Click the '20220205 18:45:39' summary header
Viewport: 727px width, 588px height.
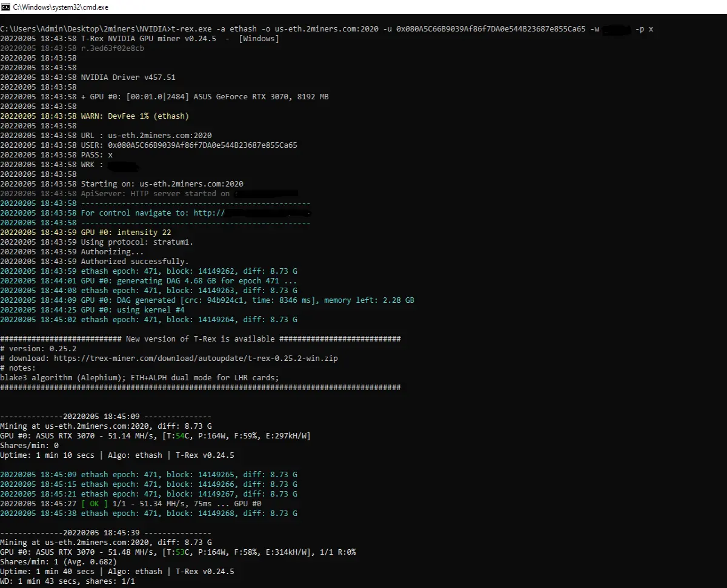point(106,533)
